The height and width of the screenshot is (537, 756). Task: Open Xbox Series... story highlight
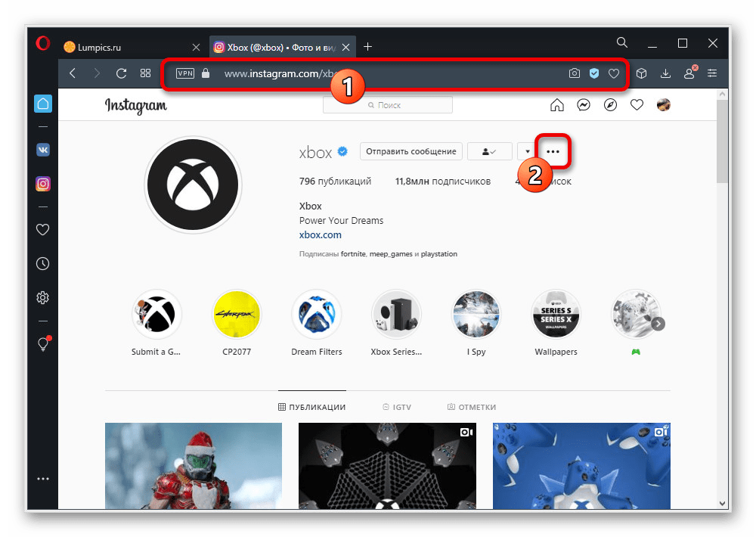point(396,314)
